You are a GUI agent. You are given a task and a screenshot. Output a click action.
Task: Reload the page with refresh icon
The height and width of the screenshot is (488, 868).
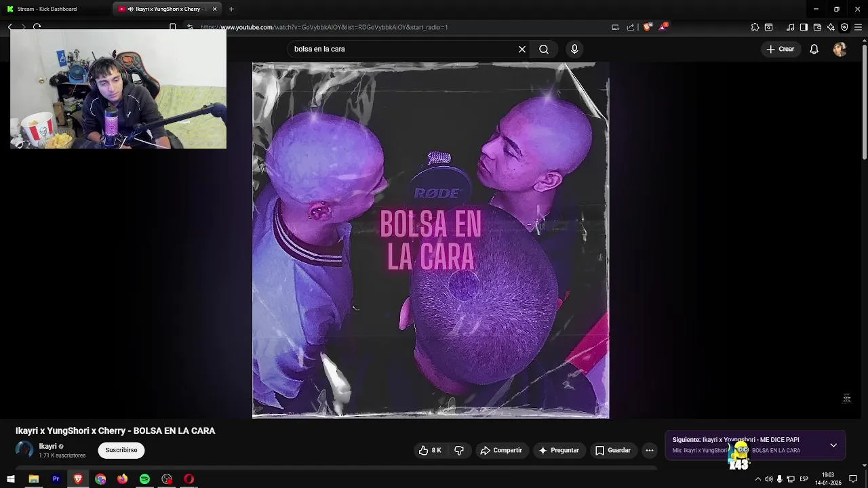pos(37,27)
